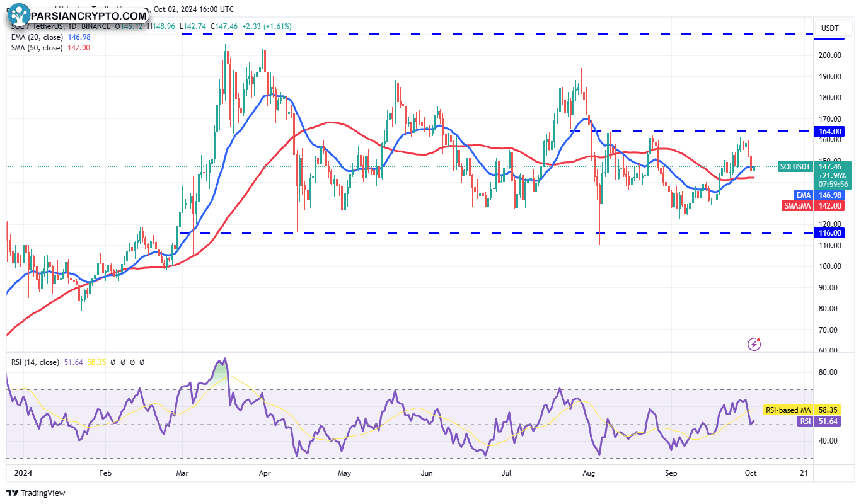
Task: Open the TradingView logo link
Action: tap(36, 493)
